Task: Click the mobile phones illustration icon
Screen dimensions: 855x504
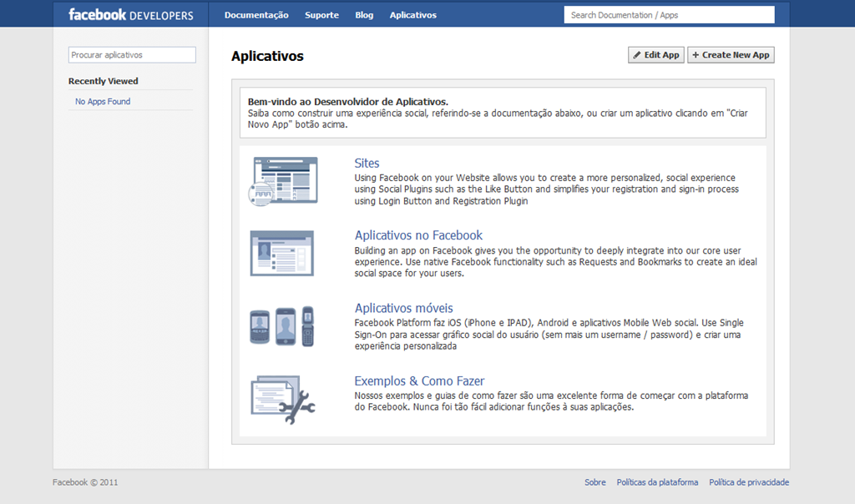Action: pos(282,326)
